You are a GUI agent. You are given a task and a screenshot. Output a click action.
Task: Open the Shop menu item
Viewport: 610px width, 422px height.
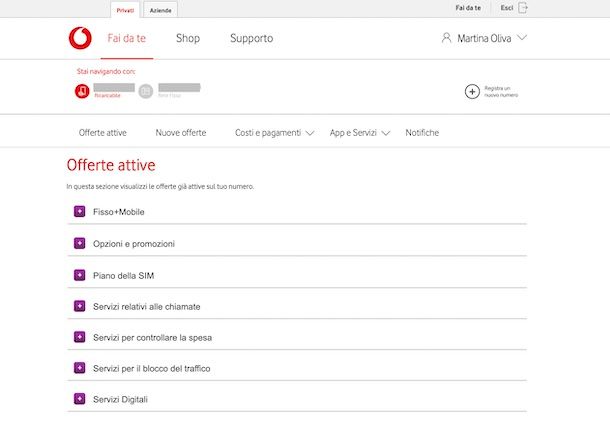click(x=188, y=38)
